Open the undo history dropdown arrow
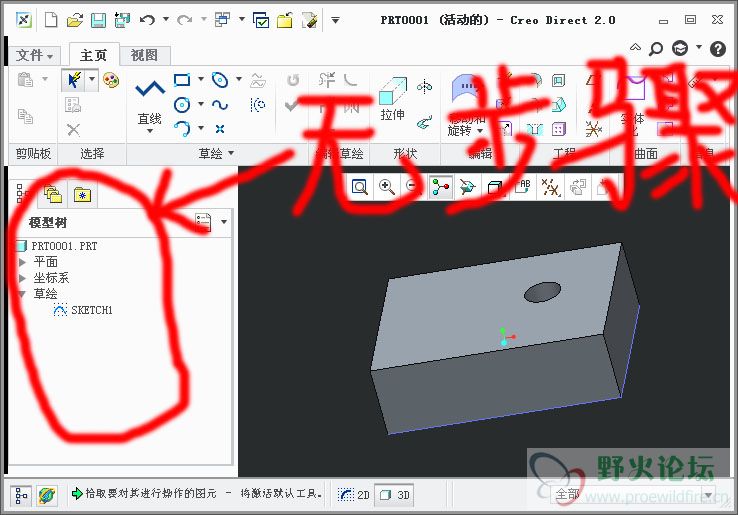This screenshot has height=515, width=738. coord(166,19)
